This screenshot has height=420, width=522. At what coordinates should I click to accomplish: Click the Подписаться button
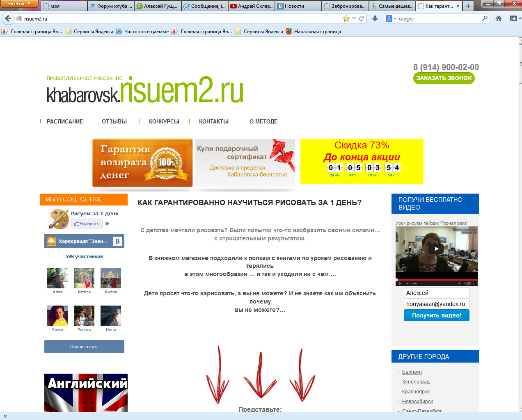(84, 347)
